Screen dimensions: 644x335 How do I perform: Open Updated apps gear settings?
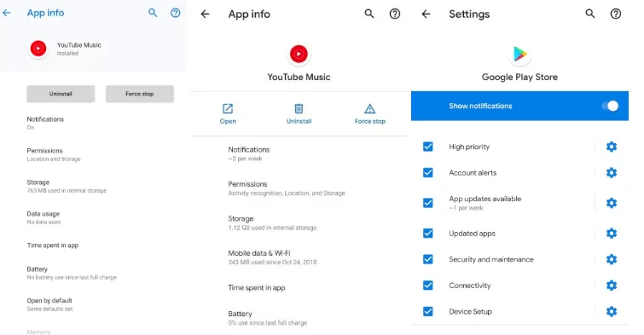coord(612,234)
